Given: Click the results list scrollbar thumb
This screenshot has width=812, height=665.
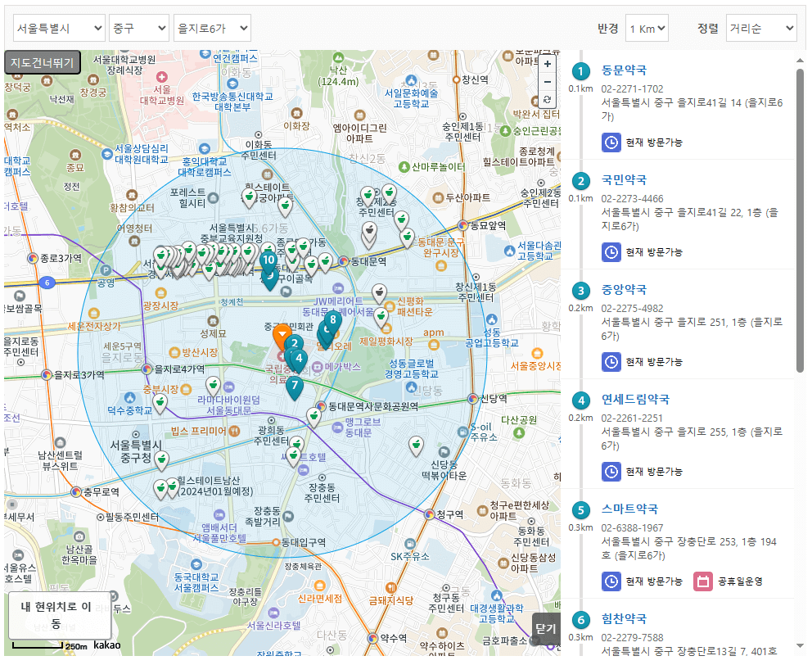Looking at the screenshot, I should (x=800, y=220).
